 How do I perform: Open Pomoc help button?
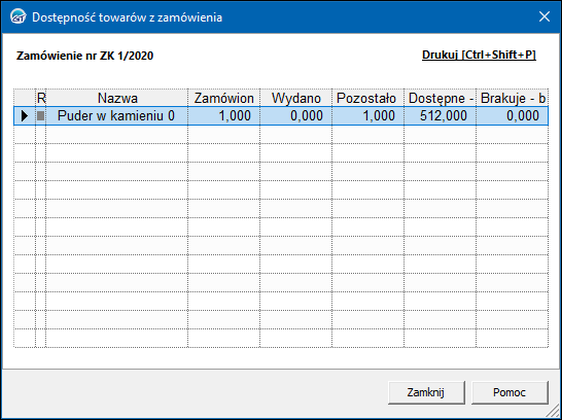pos(509,392)
